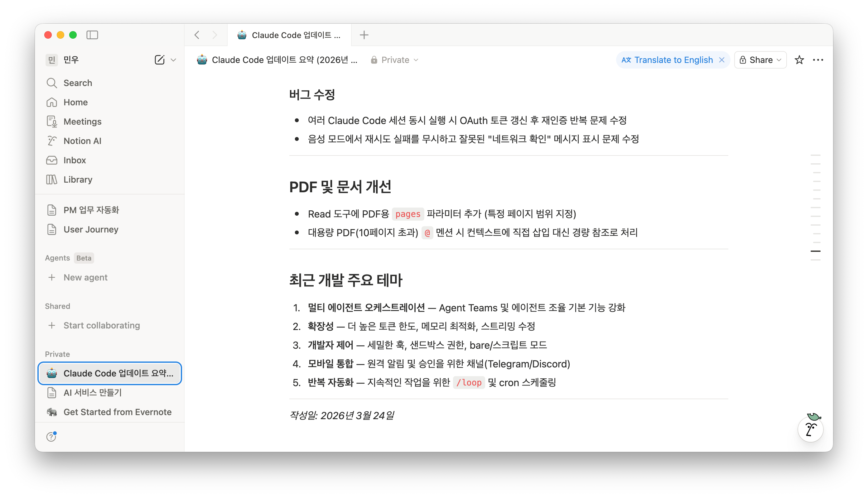
Task: Dismiss the Translate to English suggestion
Action: point(722,60)
